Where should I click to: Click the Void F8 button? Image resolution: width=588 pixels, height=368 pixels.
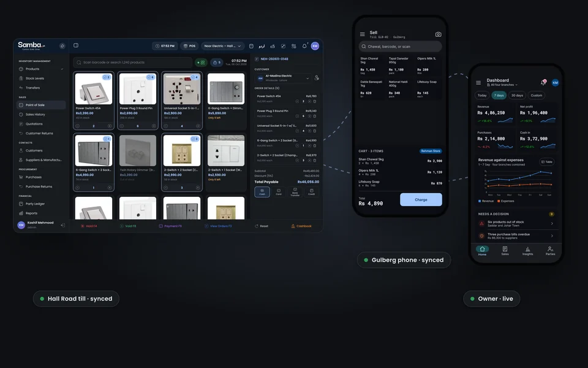pos(128,226)
